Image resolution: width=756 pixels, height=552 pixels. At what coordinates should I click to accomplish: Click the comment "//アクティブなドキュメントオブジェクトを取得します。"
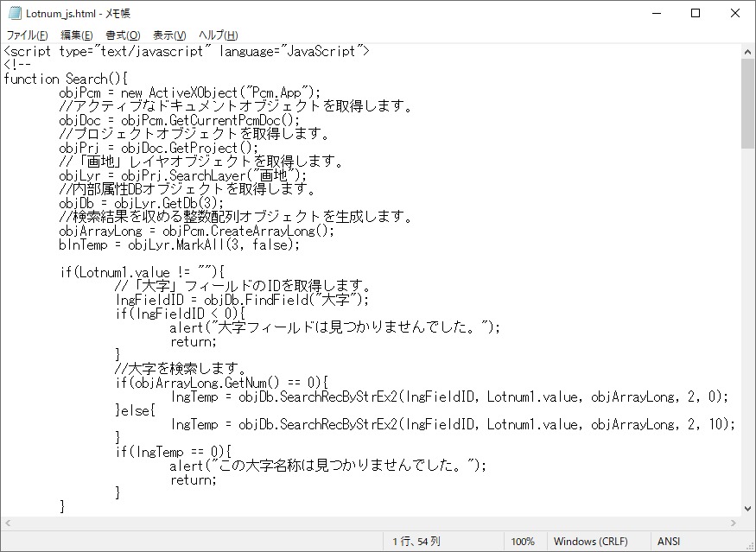[x=235, y=106]
